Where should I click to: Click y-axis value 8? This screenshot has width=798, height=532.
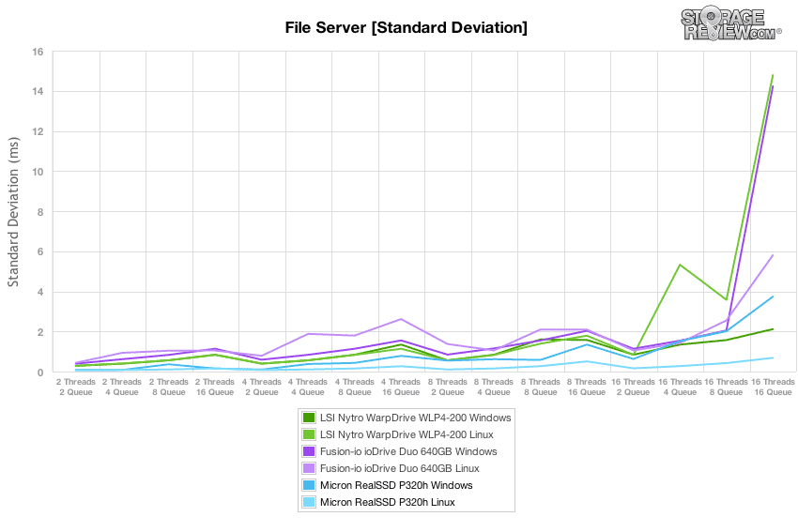pos(40,212)
